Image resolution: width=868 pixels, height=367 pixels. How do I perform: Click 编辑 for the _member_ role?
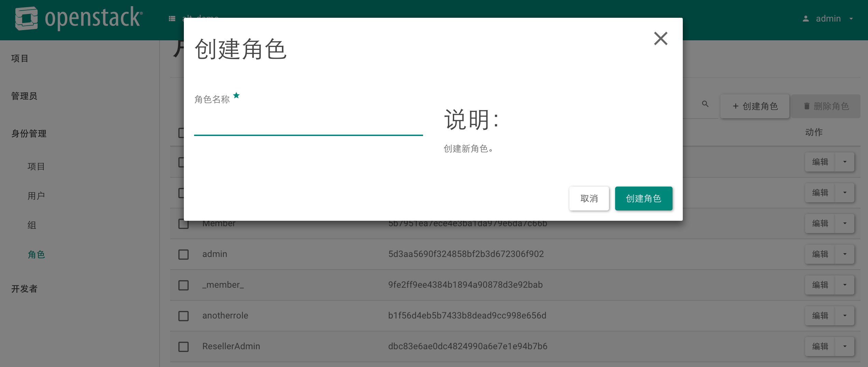820,285
